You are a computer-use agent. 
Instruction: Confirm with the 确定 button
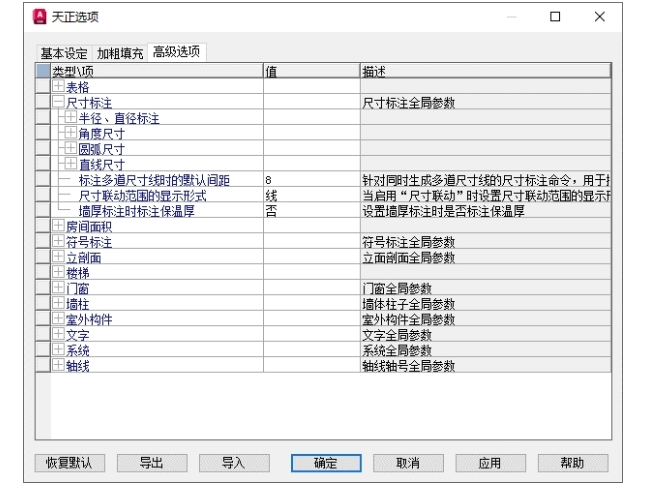point(326,463)
